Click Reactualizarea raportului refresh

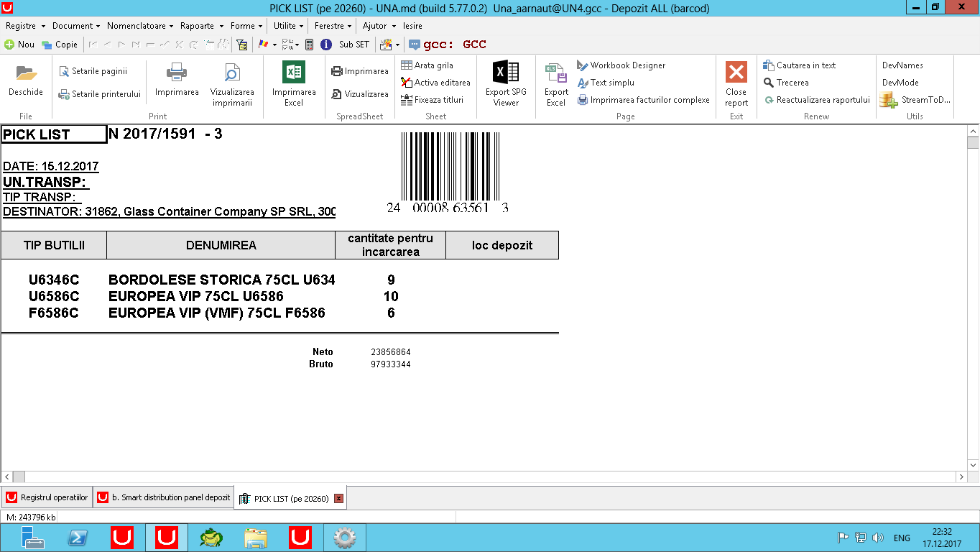coord(817,100)
